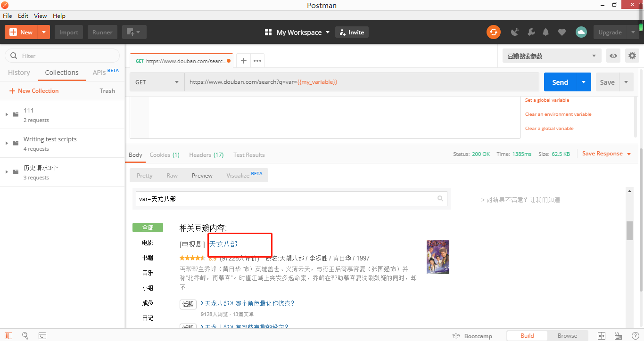Open the help question mark icon
Image resolution: width=644 pixels, height=341 pixels.
point(635,336)
